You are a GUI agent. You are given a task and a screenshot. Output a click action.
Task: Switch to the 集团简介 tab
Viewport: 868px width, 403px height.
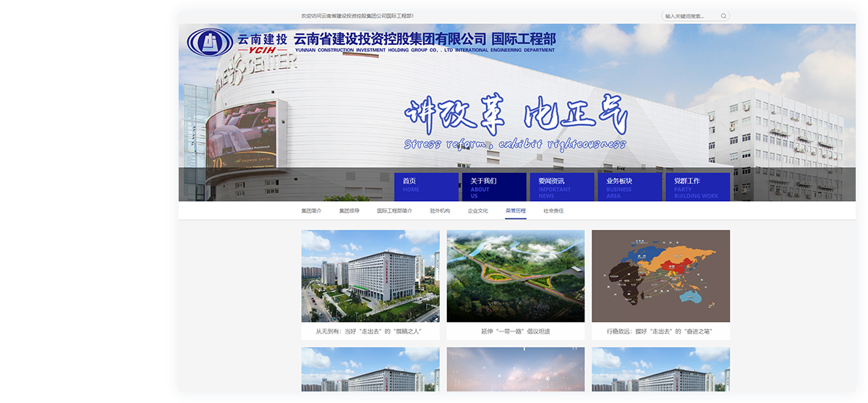311,211
